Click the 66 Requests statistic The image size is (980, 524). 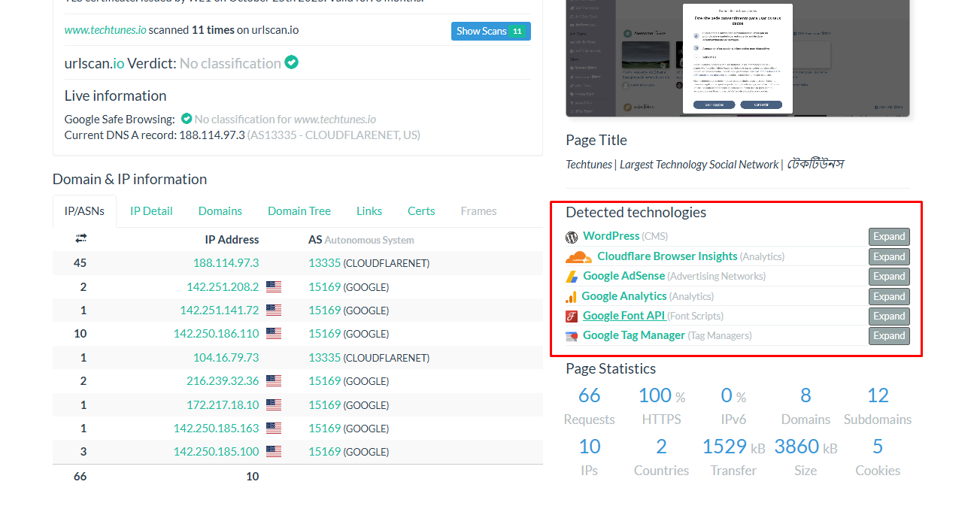[590, 405]
